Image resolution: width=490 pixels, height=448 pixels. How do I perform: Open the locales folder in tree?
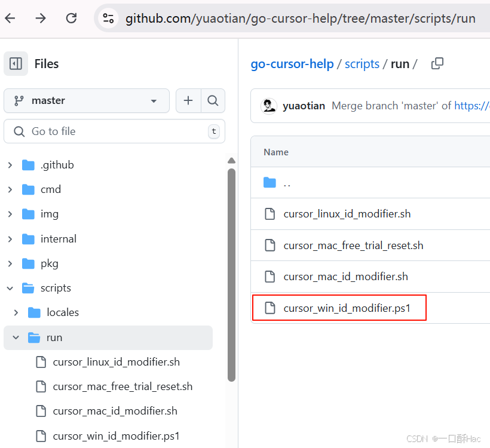point(63,312)
